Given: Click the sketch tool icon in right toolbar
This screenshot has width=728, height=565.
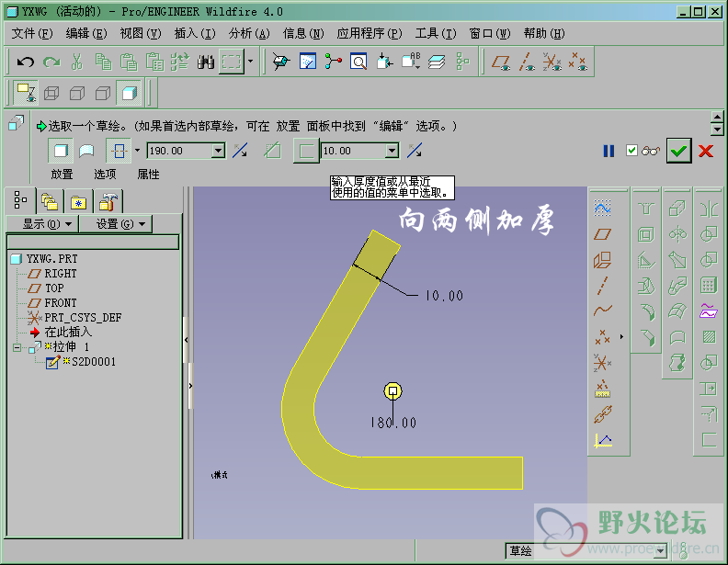Looking at the screenshot, I should pos(602,209).
